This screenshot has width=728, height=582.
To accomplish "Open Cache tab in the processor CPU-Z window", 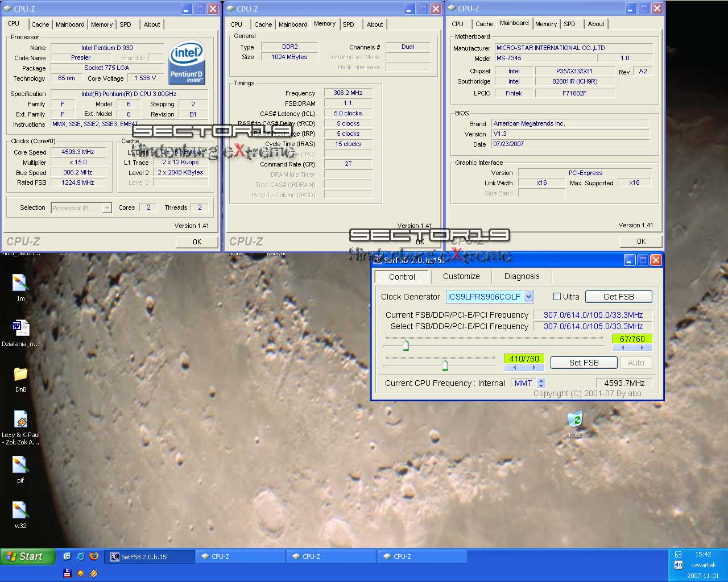I will point(40,24).
